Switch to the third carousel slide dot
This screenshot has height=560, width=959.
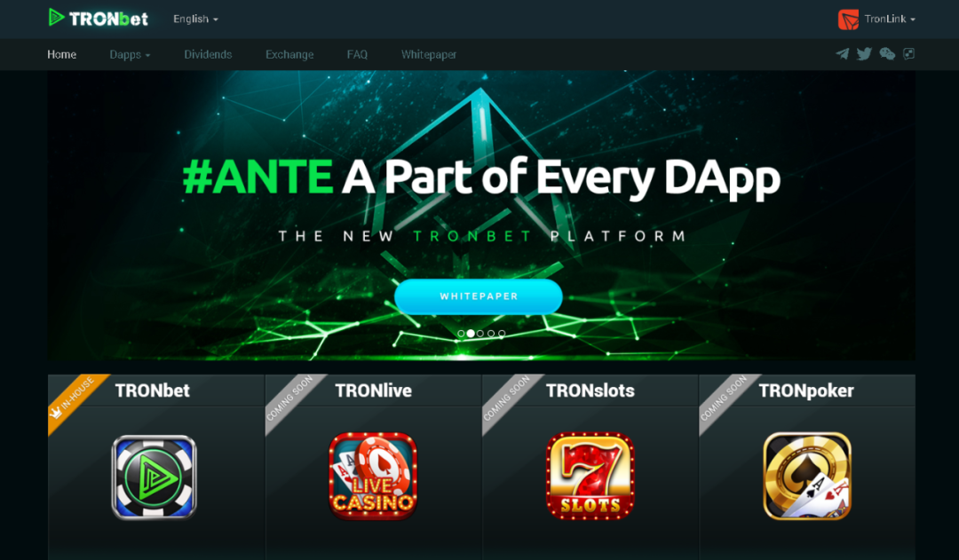[480, 334]
